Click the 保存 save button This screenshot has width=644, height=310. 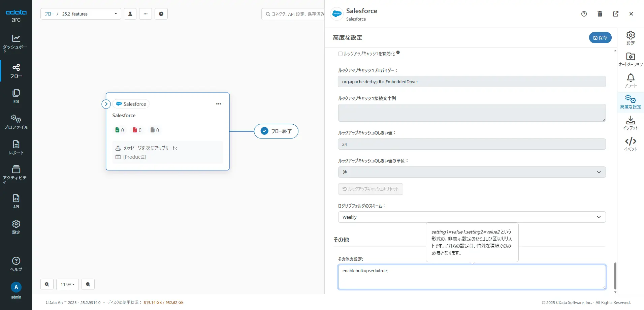pos(600,38)
